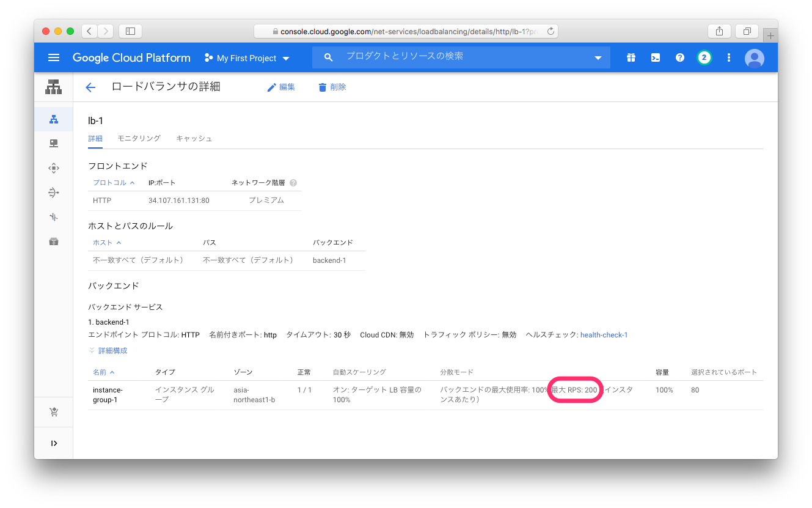Switch to the モニタリング tab
This screenshot has height=508, width=812.
click(x=139, y=138)
